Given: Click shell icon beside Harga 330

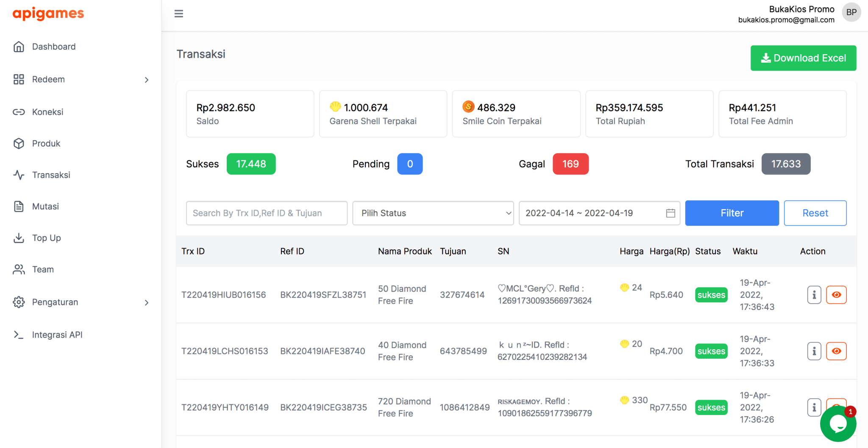Looking at the screenshot, I should tap(624, 400).
